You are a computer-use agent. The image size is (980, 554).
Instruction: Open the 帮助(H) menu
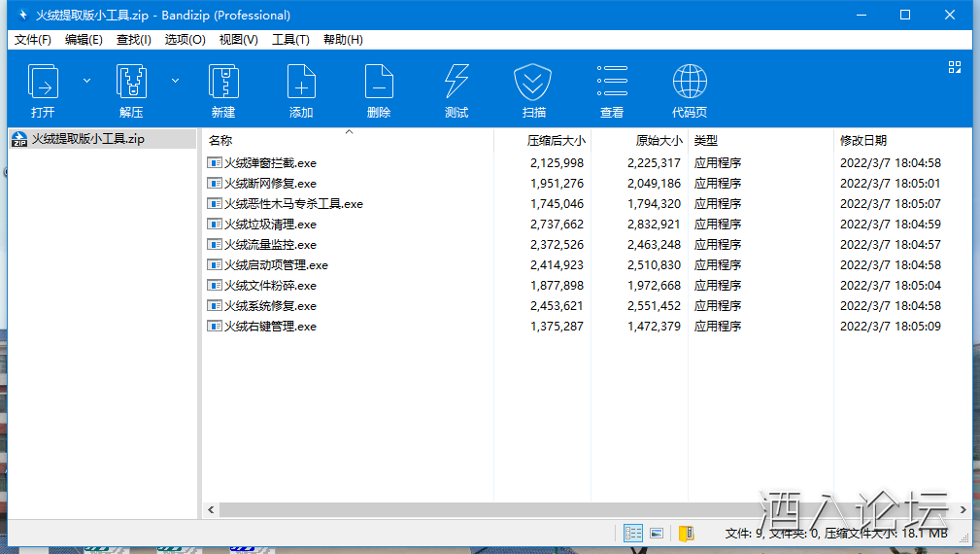coord(343,40)
